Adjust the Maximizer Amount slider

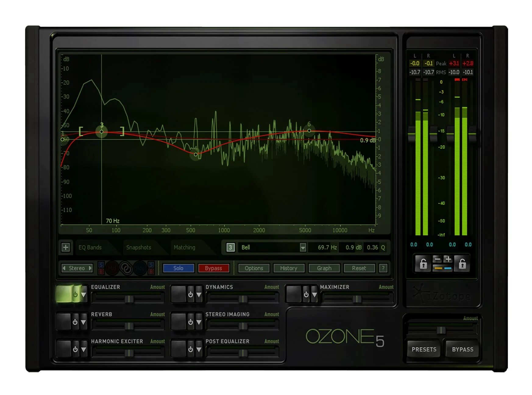[357, 299]
